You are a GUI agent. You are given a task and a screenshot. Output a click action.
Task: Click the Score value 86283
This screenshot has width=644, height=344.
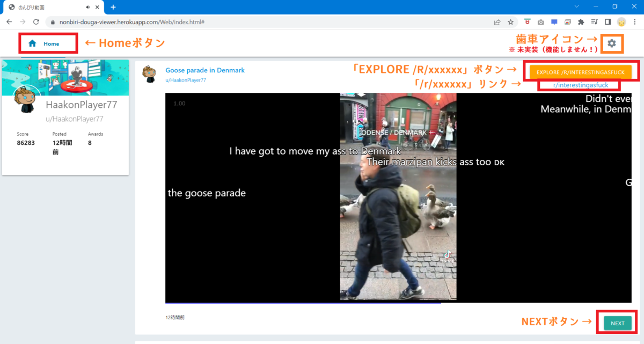[26, 143]
